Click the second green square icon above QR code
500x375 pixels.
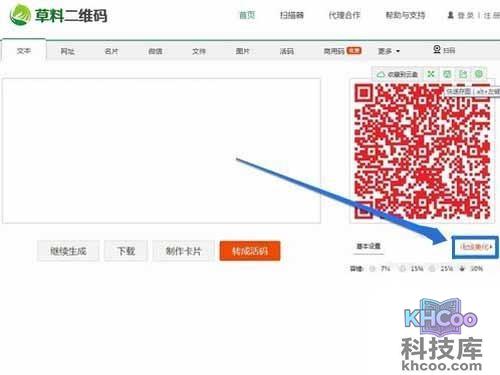[x=447, y=74]
